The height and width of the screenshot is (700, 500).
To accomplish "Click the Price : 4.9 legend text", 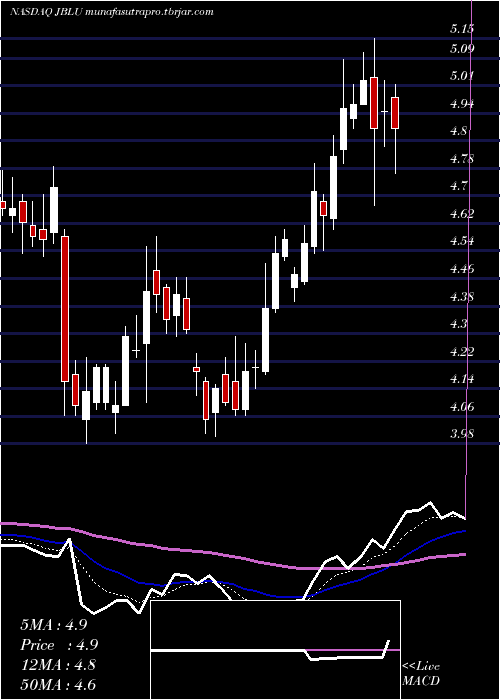I will pos(59,645).
